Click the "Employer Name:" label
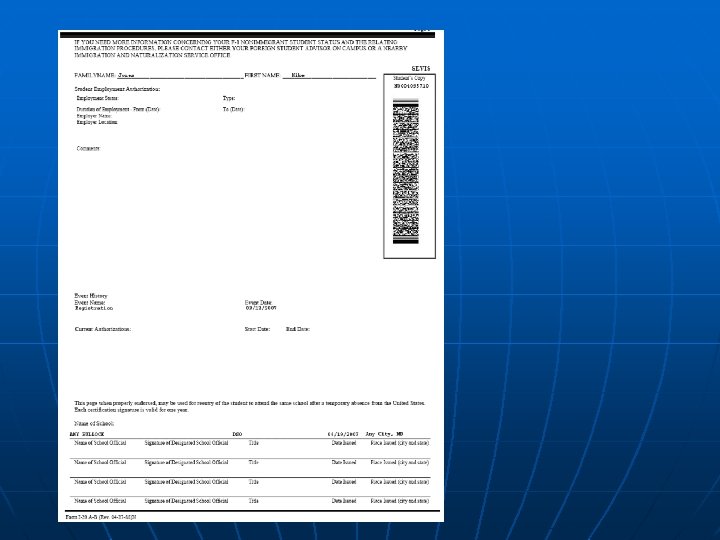720x540 pixels. (x=94, y=116)
